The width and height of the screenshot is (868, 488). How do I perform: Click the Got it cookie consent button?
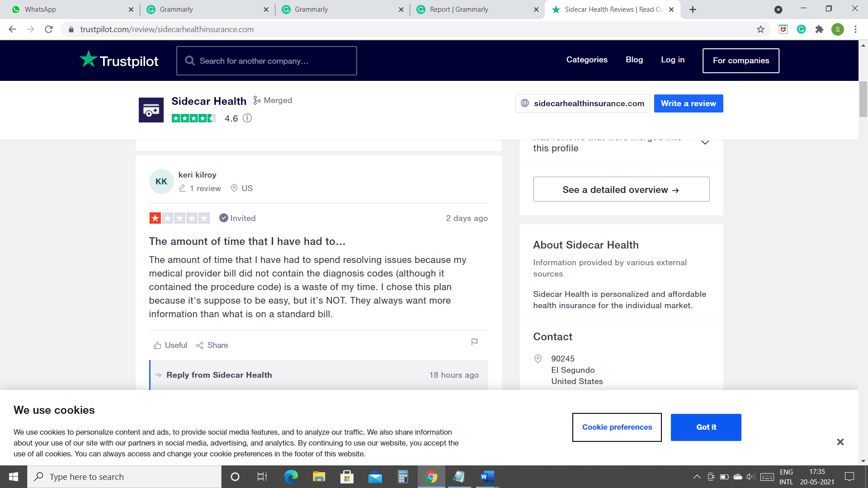[x=706, y=427]
